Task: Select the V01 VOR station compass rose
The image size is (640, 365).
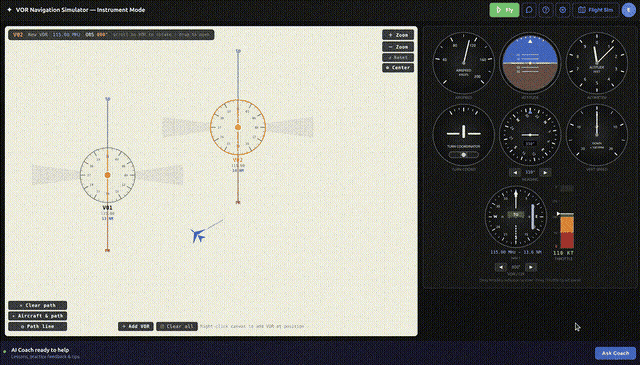Action: click(x=107, y=175)
